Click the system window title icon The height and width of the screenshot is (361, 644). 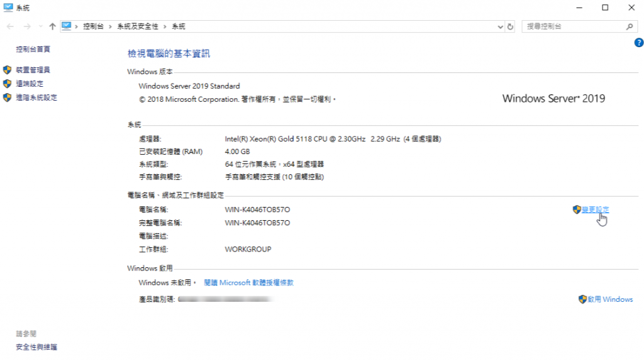click(x=8, y=8)
